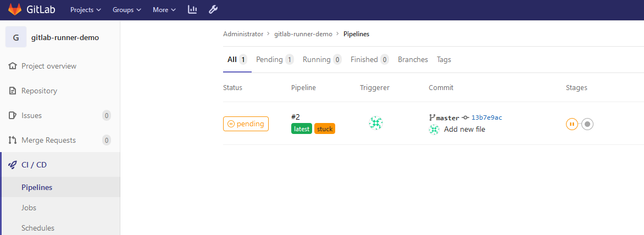The height and width of the screenshot is (235, 644).
Task: Click the Issues count badge 0
Action: point(107,116)
